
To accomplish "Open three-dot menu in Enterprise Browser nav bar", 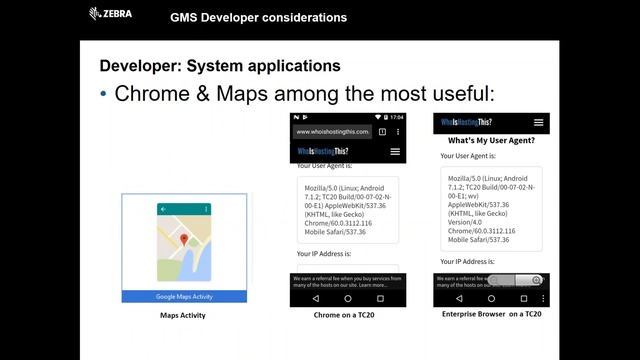I will 543,298.
